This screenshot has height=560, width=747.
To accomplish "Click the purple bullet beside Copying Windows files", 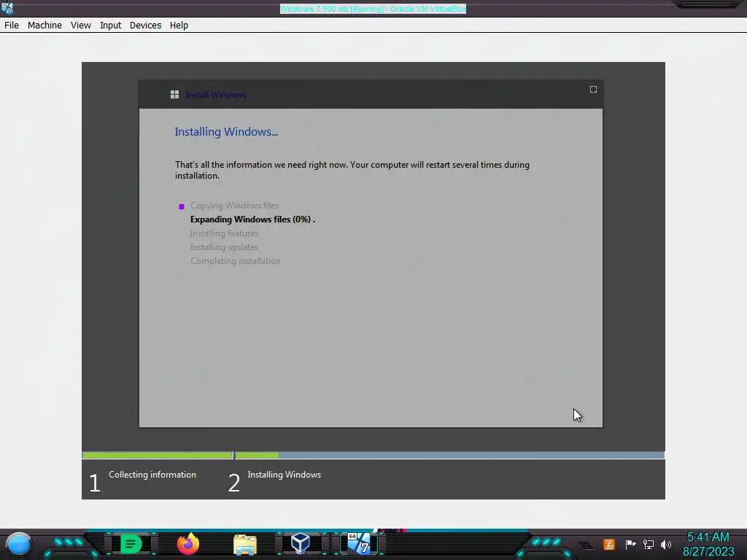I will click(x=182, y=206).
